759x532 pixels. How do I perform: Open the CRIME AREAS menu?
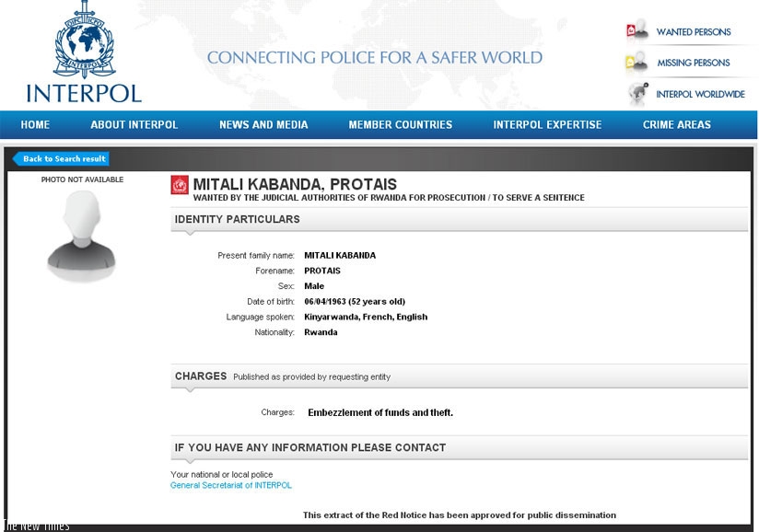pyautogui.click(x=677, y=125)
